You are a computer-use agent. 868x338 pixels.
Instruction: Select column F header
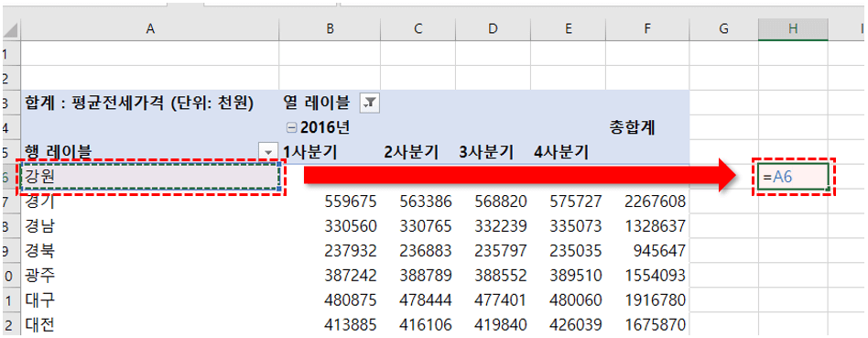click(x=647, y=30)
